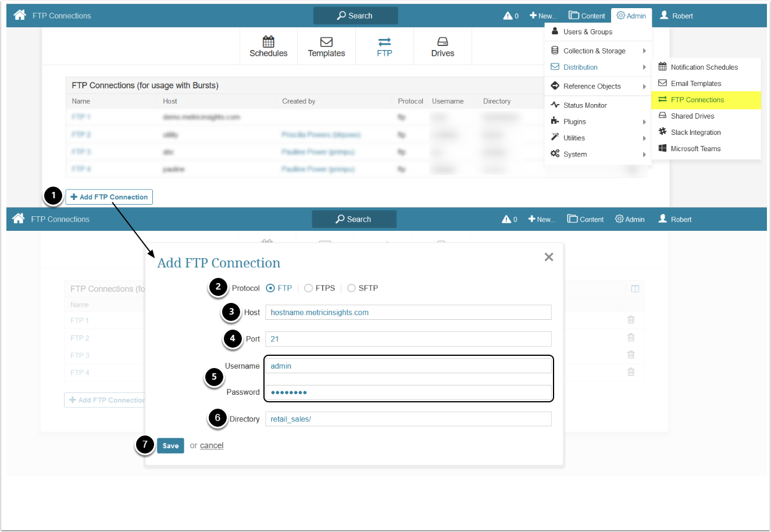Click into the Host input field
Viewport: 771px width, 532px height.
click(x=408, y=313)
